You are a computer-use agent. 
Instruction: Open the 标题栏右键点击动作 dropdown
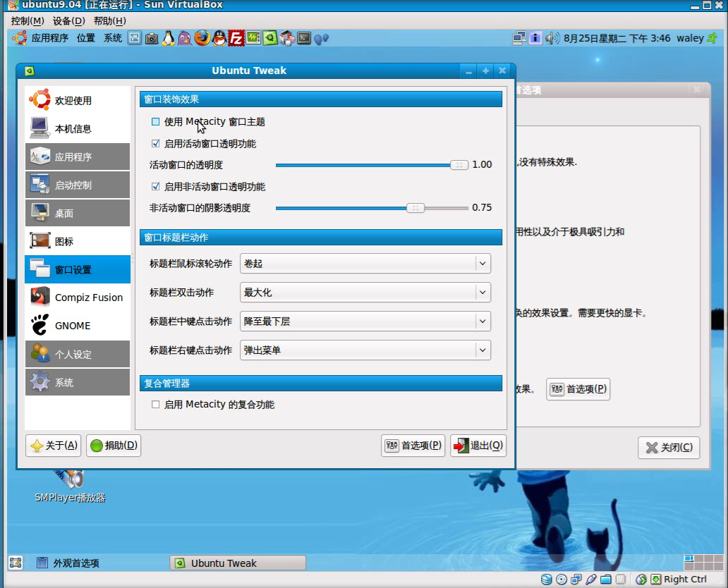[x=365, y=350]
